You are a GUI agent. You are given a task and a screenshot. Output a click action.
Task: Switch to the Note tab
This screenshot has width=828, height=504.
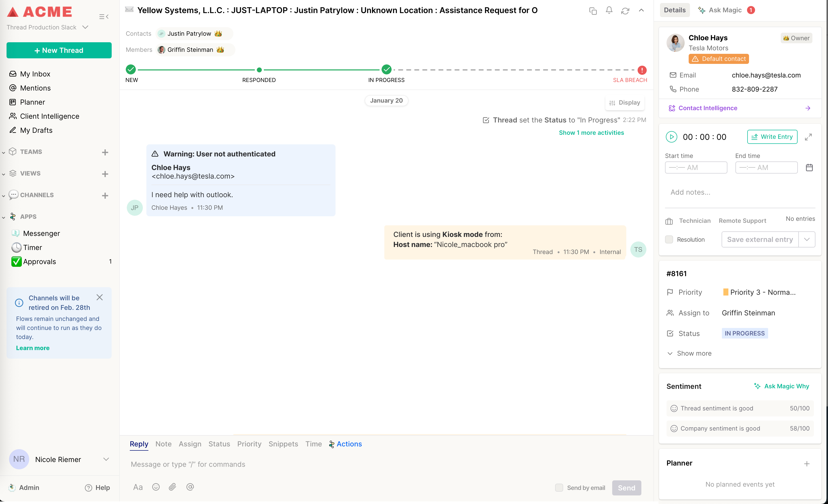(x=163, y=444)
